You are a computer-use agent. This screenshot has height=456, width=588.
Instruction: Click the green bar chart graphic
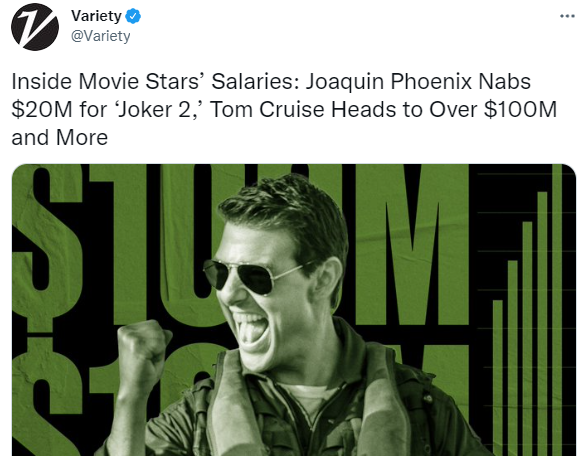point(527,310)
